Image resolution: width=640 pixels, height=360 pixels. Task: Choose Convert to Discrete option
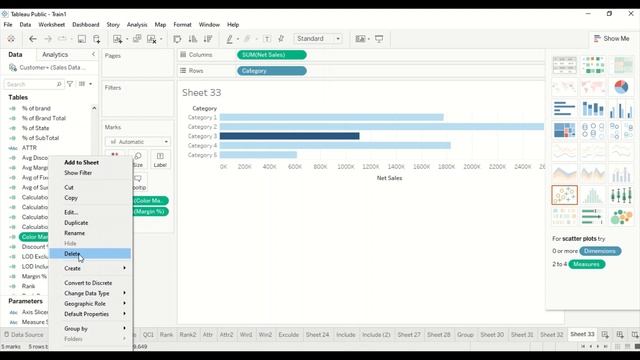(90, 283)
